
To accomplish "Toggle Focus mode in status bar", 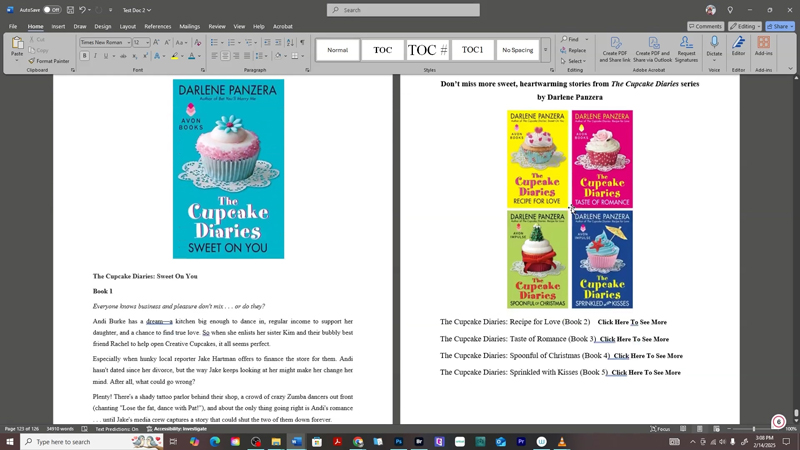I will (x=660, y=429).
